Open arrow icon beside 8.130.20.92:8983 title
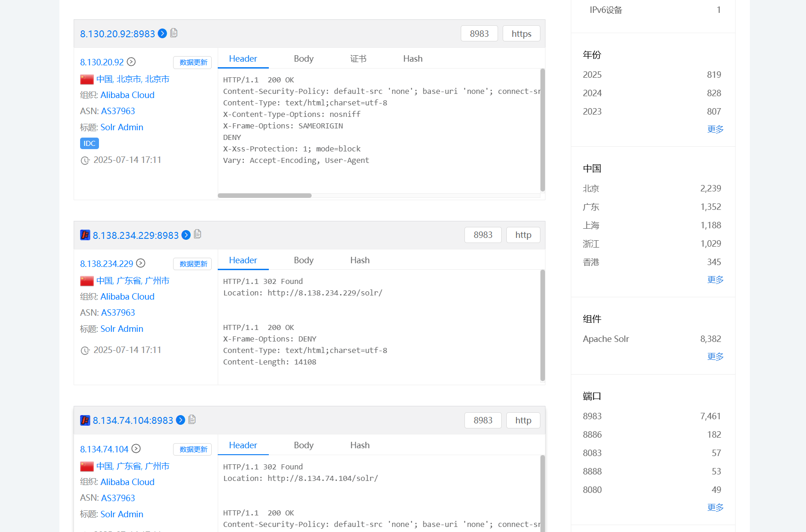Screen dimensions: 806x532 162,34
